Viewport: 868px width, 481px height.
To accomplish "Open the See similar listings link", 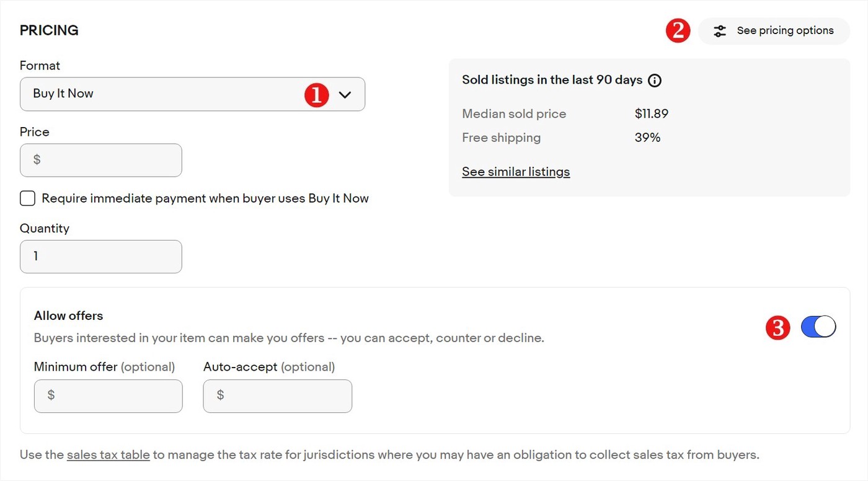I will click(x=516, y=172).
